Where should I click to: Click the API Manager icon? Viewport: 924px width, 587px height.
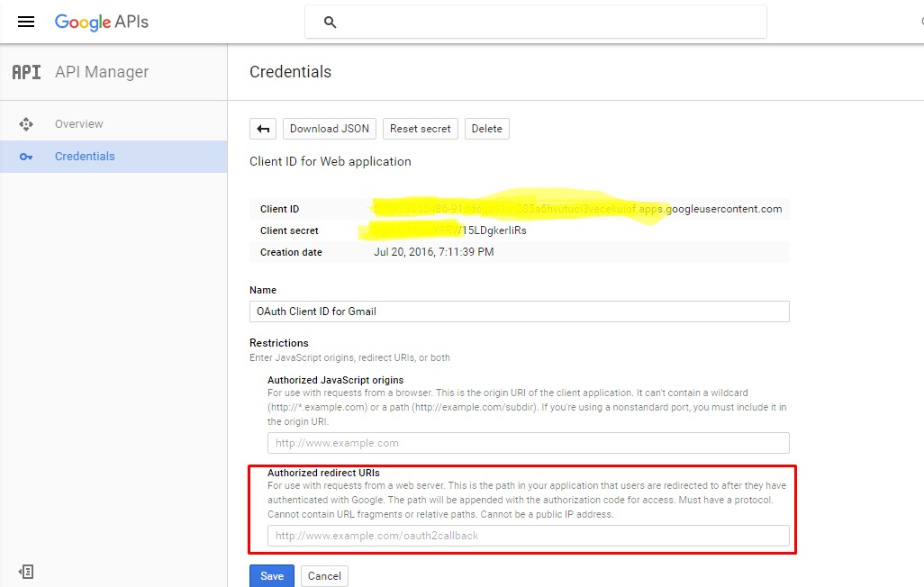(x=26, y=72)
